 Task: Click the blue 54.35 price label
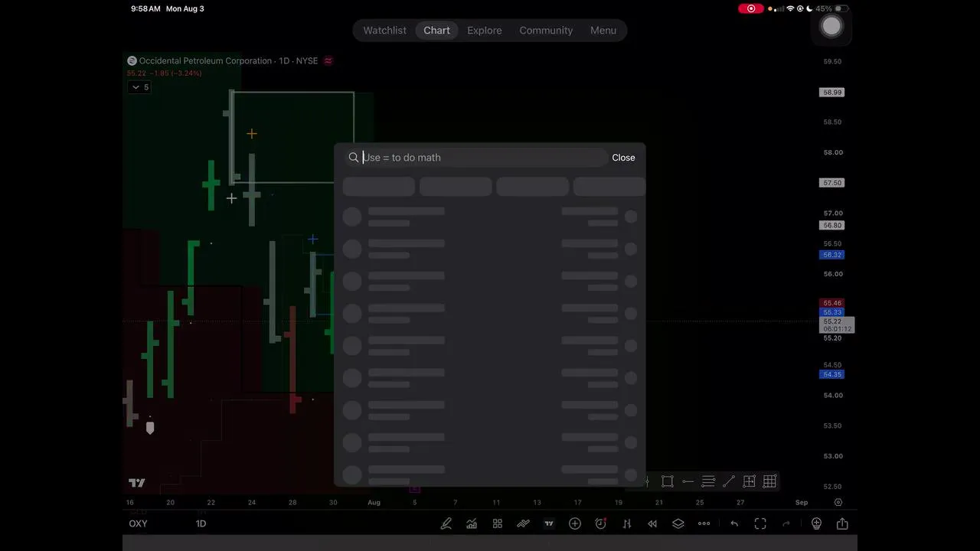831,374
